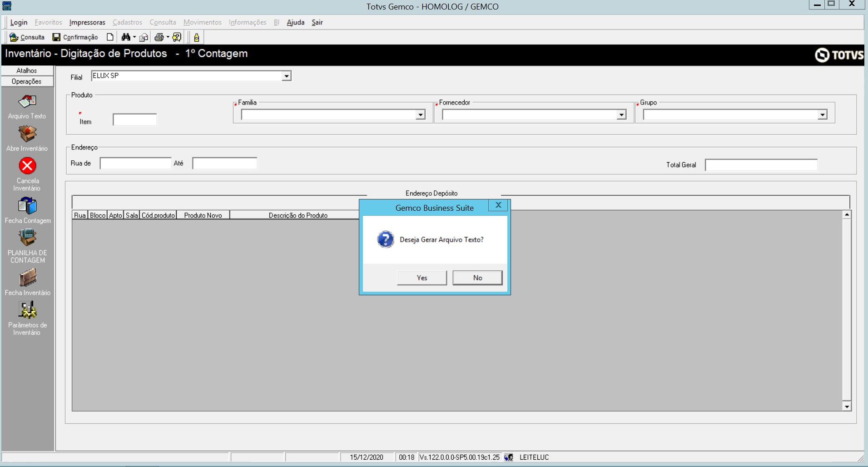The image size is (868, 467).
Task: Click No in the Gemco dialog
Action: click(477, 278)
